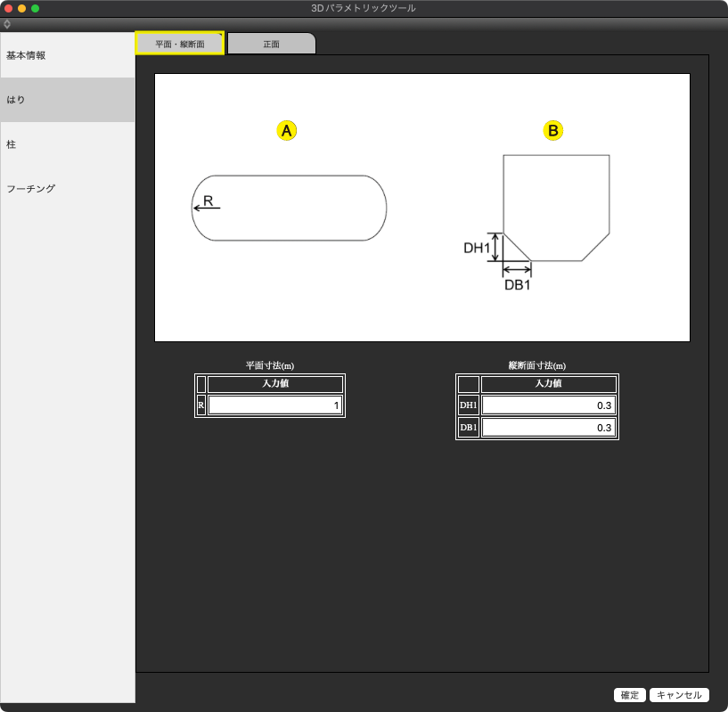Click the DH1 dimension label in the diagram
Screen dimensions: 728x712
tap(477, 248)
